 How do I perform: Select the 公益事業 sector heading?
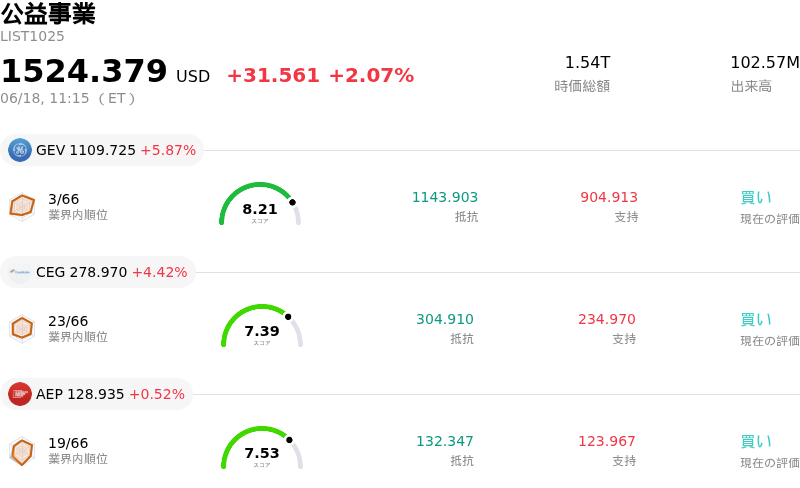tap(48, 14)
